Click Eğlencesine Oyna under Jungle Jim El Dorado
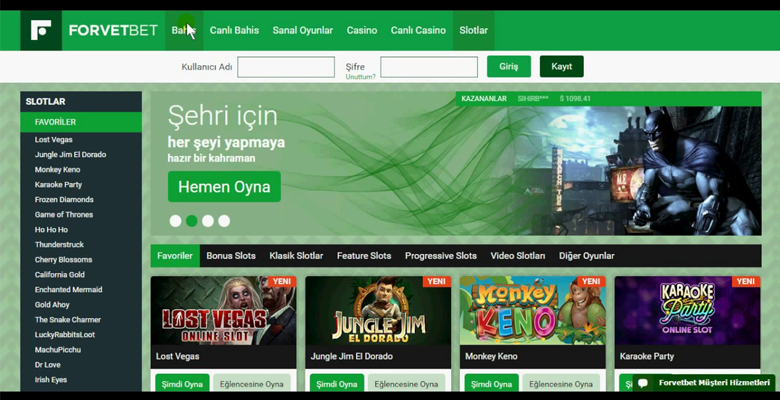The width and height of the screenshot is (780, 400). 406,384
